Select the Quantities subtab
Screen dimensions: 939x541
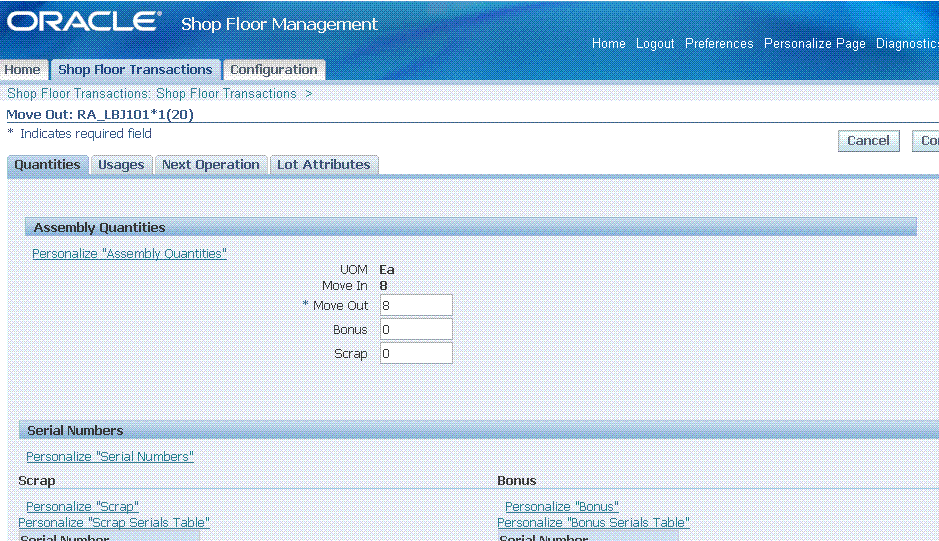[x=47, y=165]
